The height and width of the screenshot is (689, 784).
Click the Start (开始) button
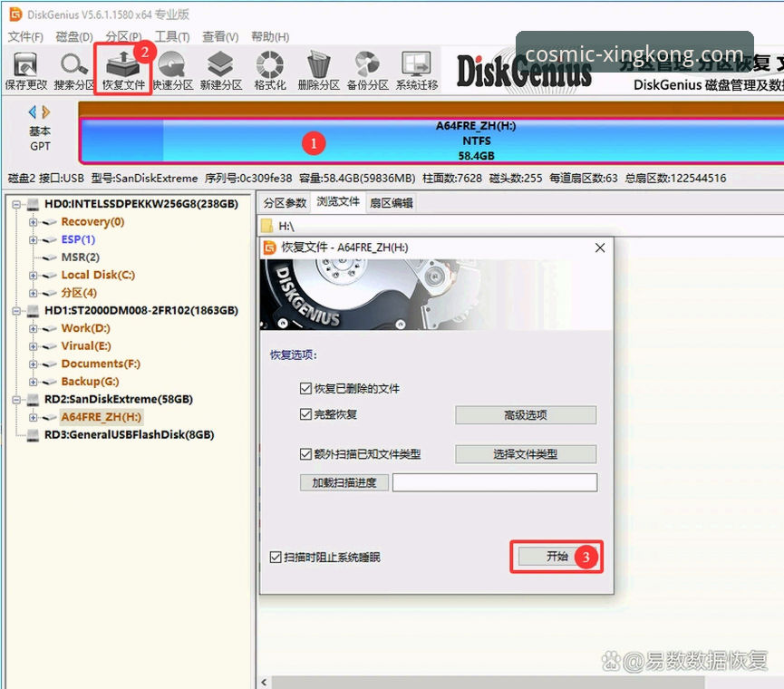tap(557, 557)
